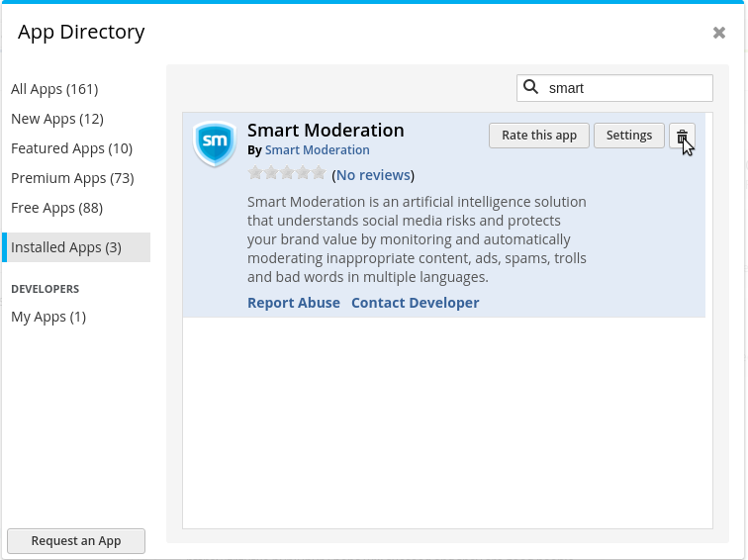Select New Apps (12) category
The width and height of the screenshot is (748, 560).
[x=57, y=119]
